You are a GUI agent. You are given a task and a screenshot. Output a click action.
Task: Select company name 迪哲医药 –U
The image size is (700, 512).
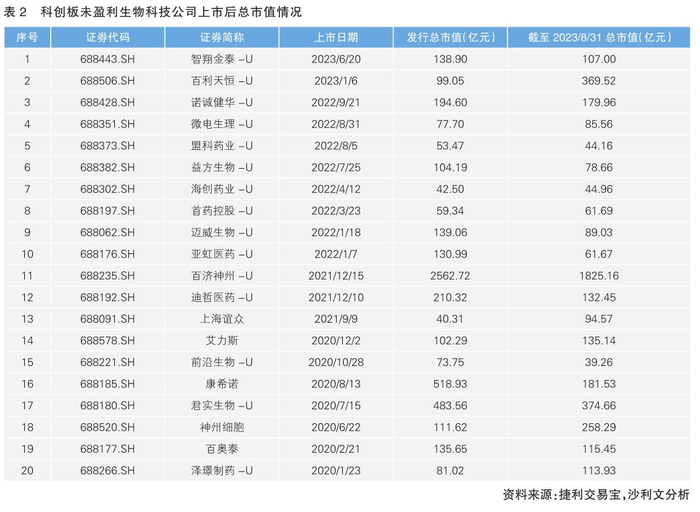222,297
